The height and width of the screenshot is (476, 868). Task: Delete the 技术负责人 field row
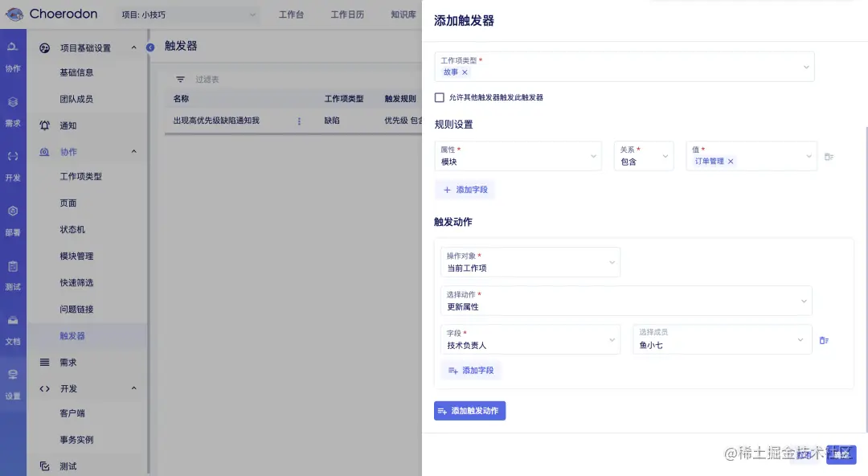pyautogui.click(x=824, y=340)
